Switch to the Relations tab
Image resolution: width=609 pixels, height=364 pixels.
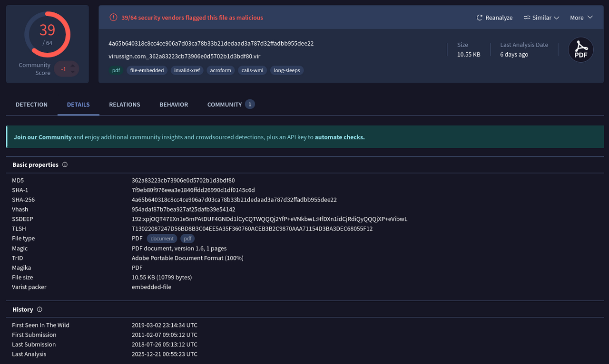(x=124, y=104)
